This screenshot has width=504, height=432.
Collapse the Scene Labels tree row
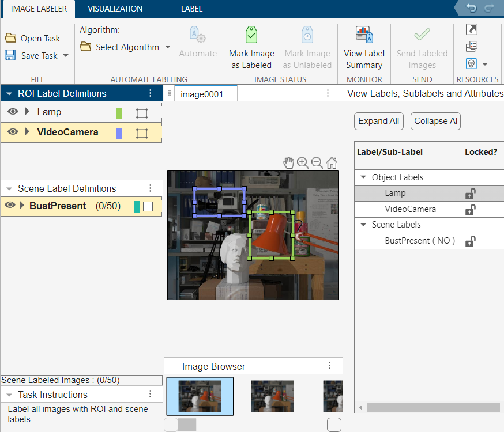[363, 225]
